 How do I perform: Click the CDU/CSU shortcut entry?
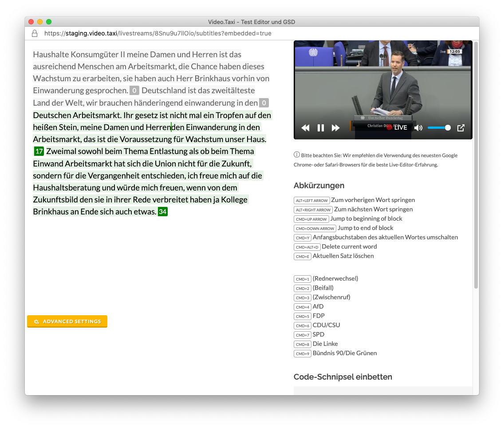click(326, 325)
